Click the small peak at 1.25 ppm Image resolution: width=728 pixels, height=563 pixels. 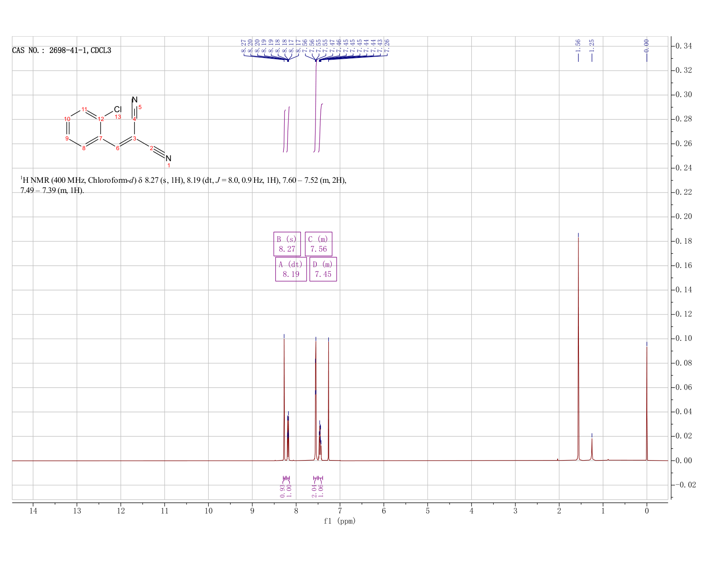592,449
